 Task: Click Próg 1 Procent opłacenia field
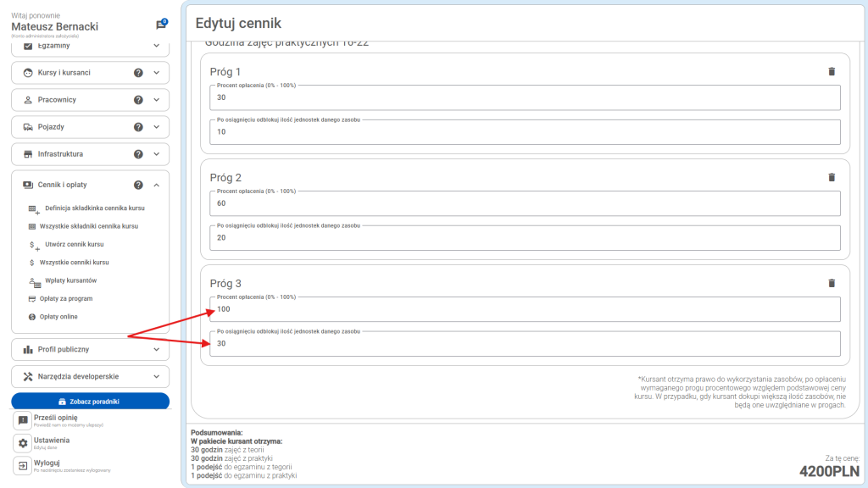pyautogui.click(x=525, y=97)
